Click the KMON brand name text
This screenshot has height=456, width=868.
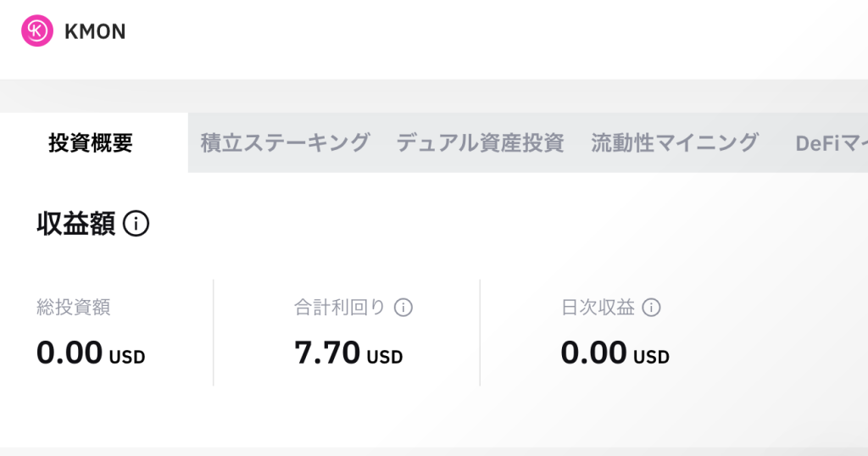click(x=95, y=32)
